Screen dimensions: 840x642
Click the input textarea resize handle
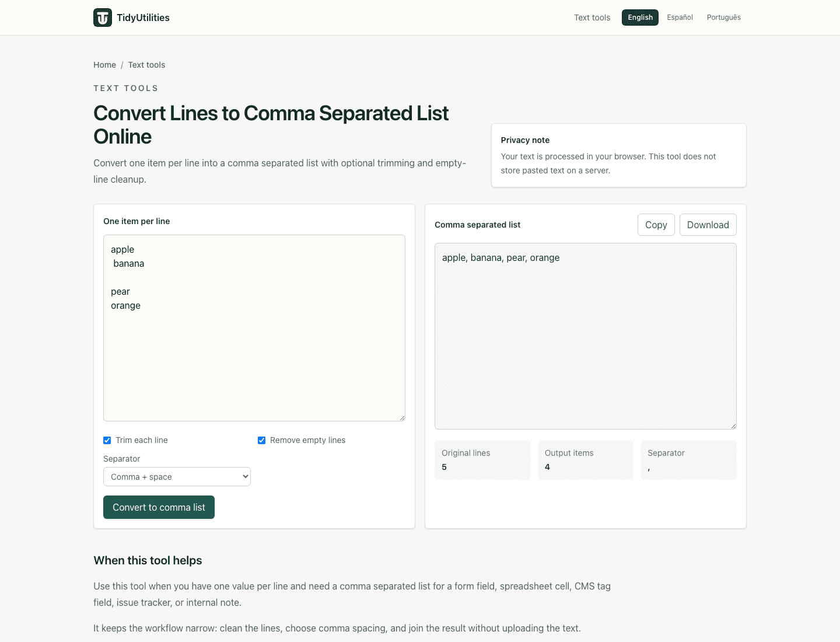402,418
